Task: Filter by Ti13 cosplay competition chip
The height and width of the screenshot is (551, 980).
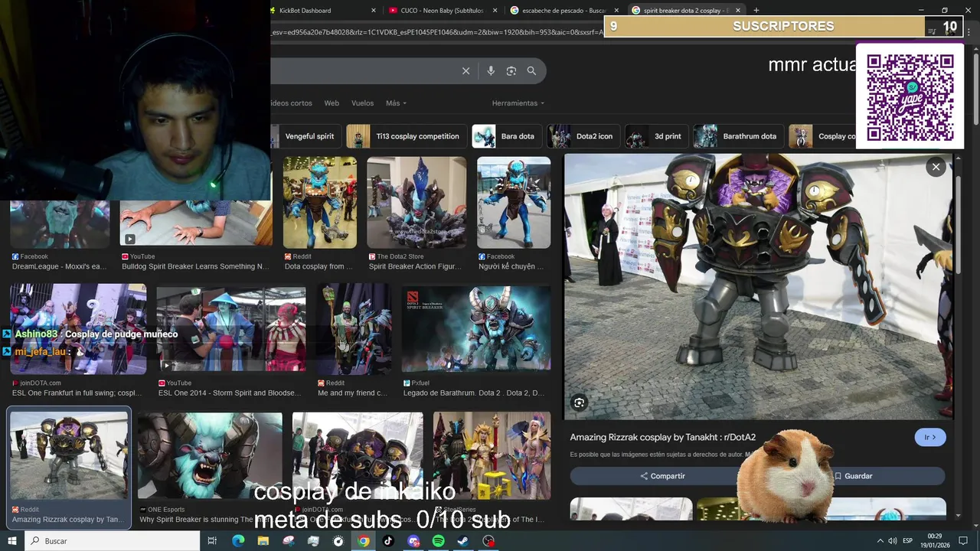Action: (x=407, y=136)
